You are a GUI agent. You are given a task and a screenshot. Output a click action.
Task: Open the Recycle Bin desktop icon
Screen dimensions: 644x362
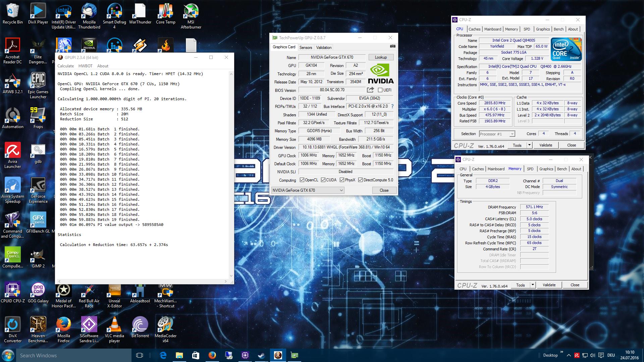pos(13,14)
